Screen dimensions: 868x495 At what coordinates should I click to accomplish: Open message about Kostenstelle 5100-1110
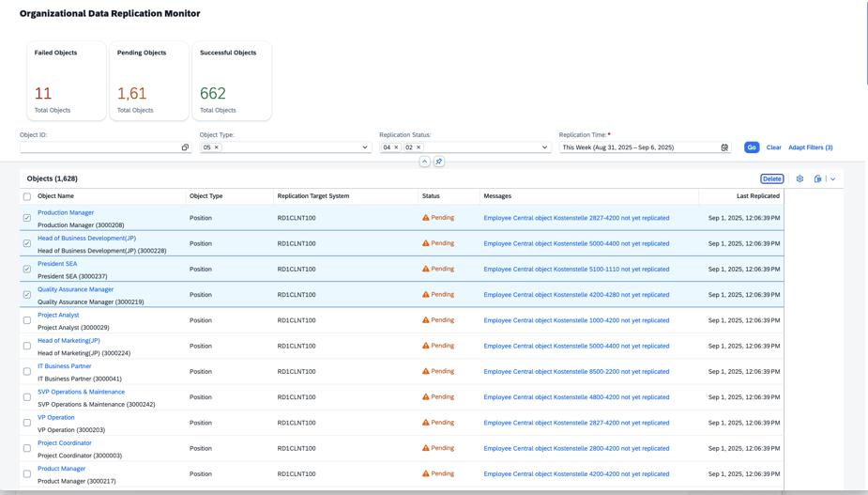tap(576, 269)
